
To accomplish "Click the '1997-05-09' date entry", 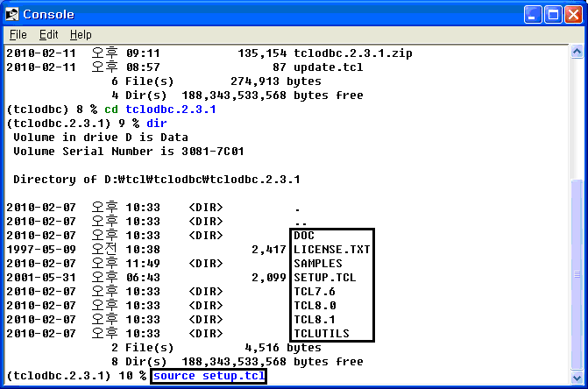I will [41, 250].
